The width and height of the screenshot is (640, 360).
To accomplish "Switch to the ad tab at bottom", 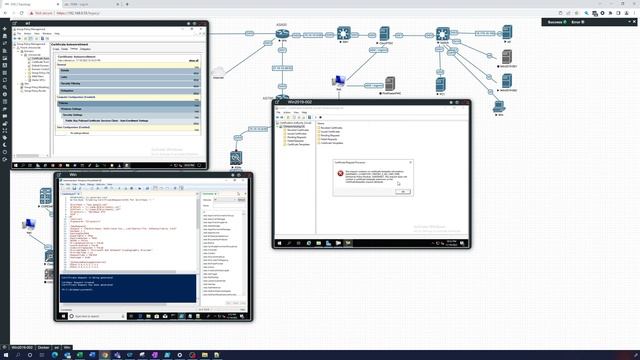I will (x=57, y=347).
